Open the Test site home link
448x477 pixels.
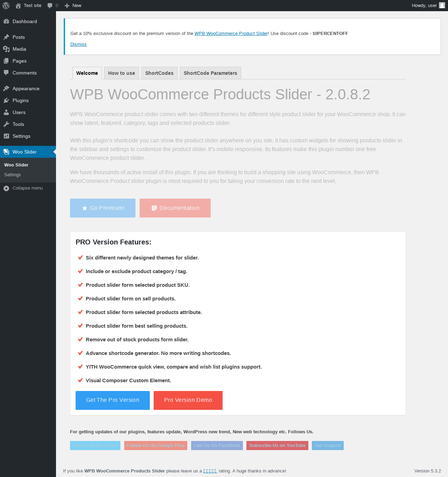coord(28,6)
